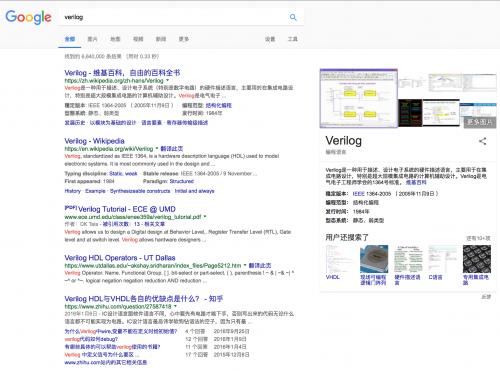This screenshot has height=371, width=500.
Task: Expand arrow after zh.wikipedia.org URL
Action: pyautogui.click(x=167, y=80)
